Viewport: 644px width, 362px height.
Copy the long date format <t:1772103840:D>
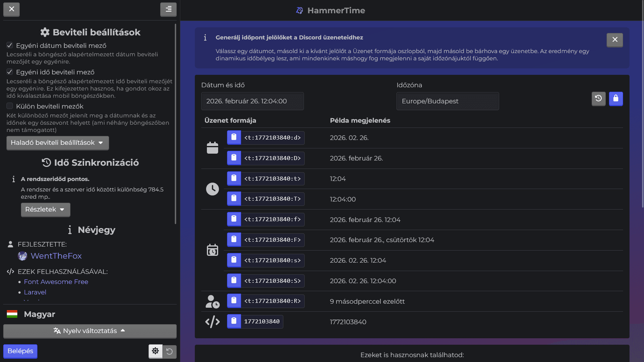[x=233, y=158]
